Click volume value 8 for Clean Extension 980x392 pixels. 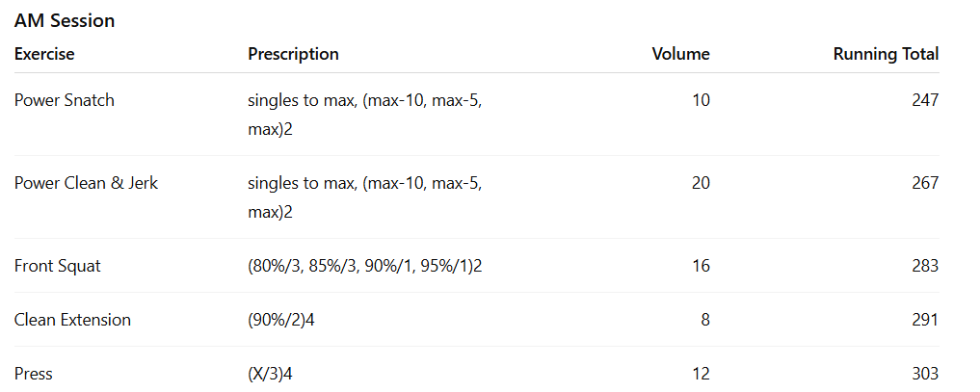click(705, 320)
